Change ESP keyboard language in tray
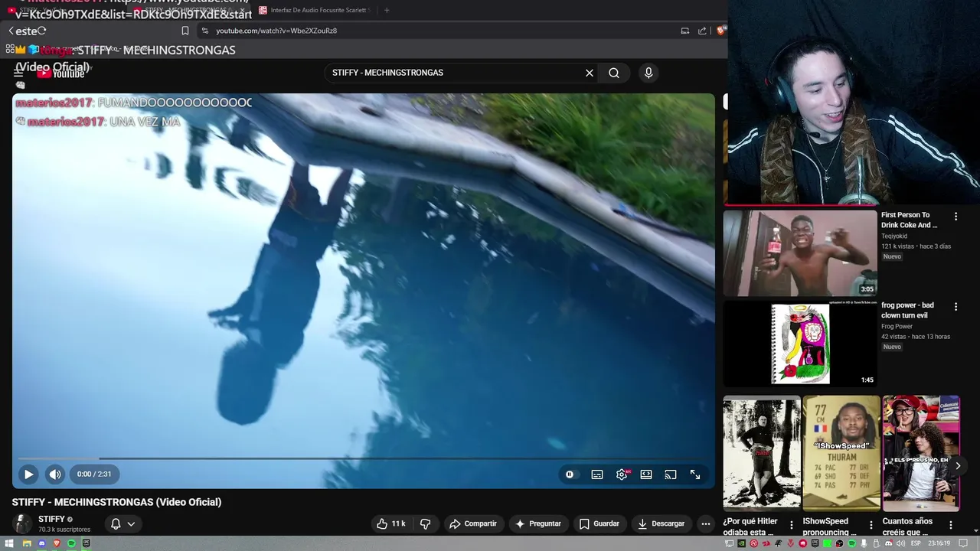The width and height of the screenshot is (980, 551). pyautogui.click(x=916, y=543)
